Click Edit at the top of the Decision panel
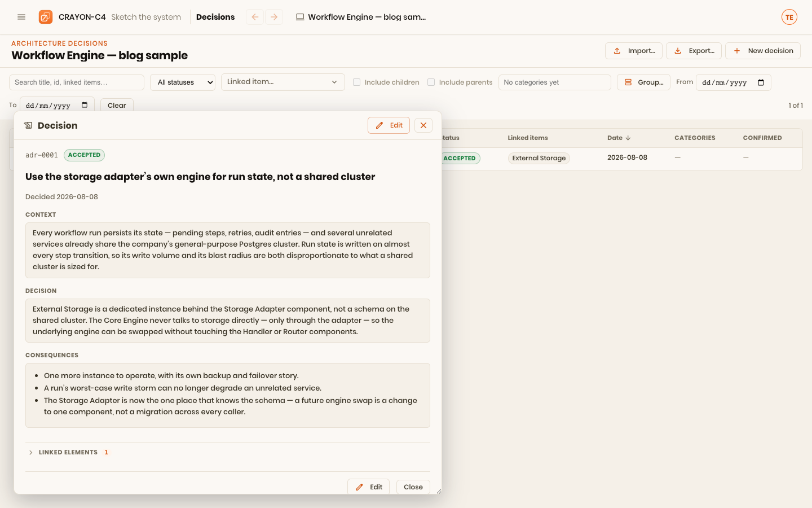The height and width of the screenshot is (508, 812). (x=389, y=125)
